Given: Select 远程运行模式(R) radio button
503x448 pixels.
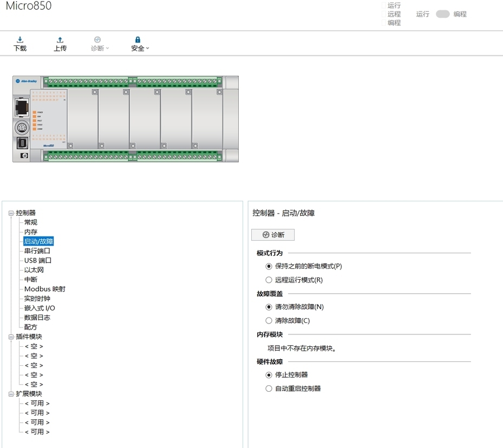Looking at the screenshot, I should (x=269, y=280).
